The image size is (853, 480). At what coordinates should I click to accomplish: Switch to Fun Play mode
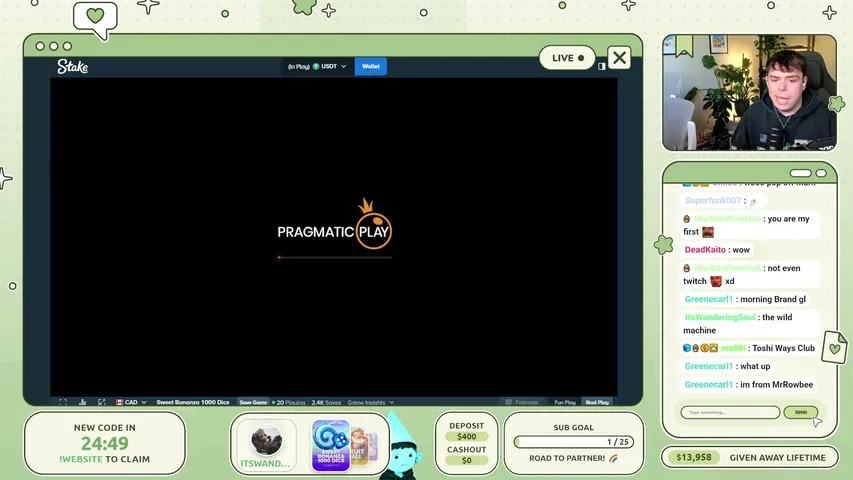pyautogui.click(x=565, y=402)
